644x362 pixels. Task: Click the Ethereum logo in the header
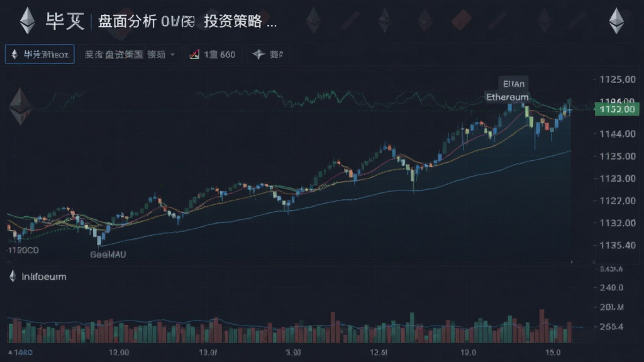click(x=28, y=21)
